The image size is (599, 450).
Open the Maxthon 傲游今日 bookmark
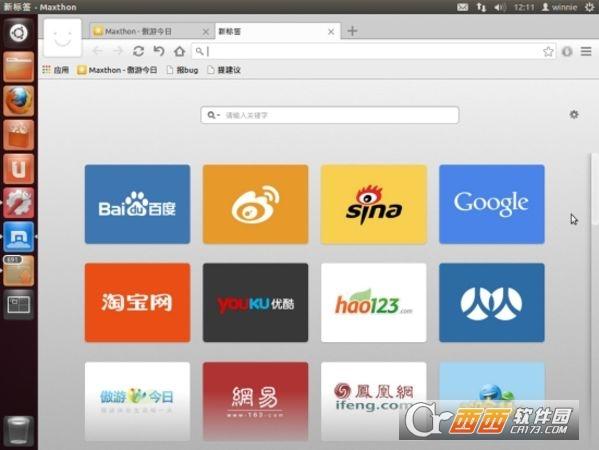[117, 70]
